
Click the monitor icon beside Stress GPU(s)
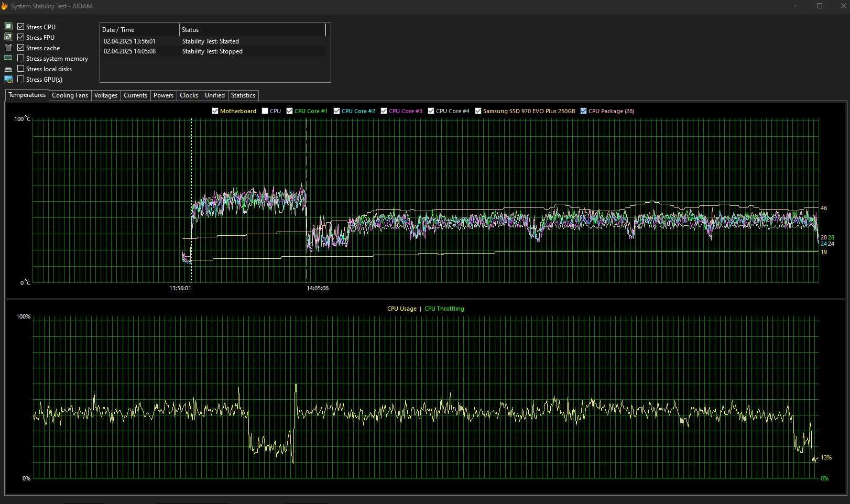pyautogui.click(x=8, y=79)
